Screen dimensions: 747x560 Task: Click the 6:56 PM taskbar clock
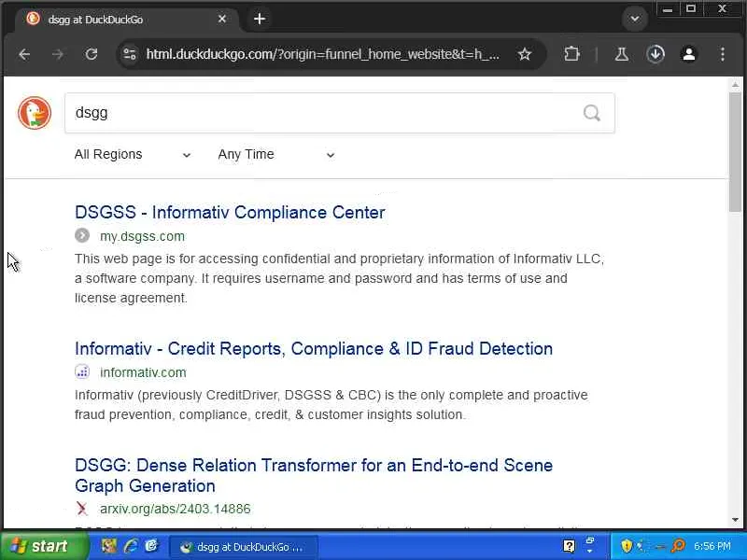(x=712, y=546)
